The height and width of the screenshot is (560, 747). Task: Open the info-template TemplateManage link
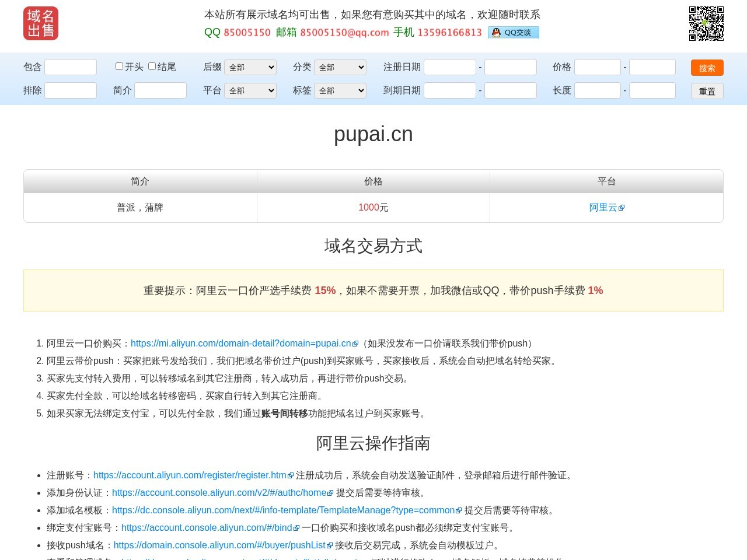click(283, 510)
